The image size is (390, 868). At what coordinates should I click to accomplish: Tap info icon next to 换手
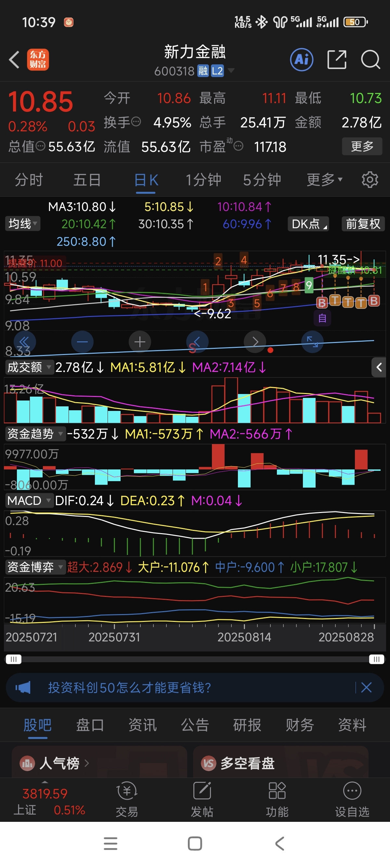[136, 122]
